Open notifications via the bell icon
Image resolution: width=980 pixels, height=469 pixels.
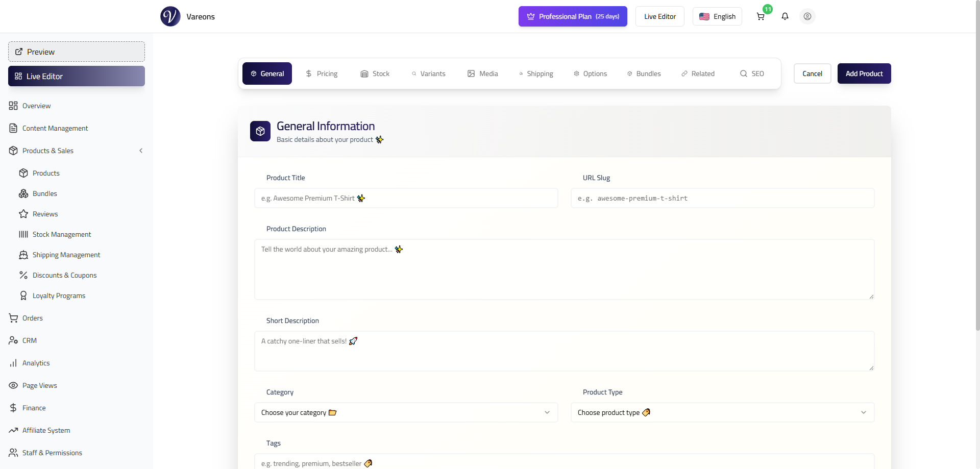click(785, 16)
